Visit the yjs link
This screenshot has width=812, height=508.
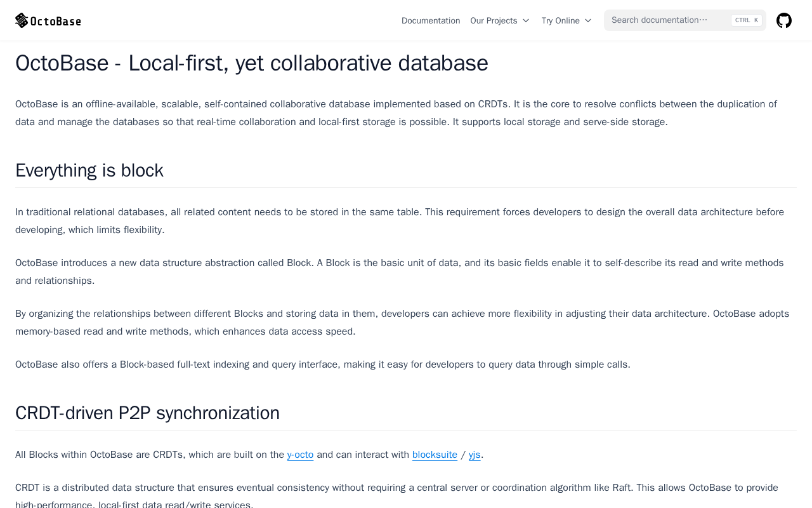click(x=475, y=455)
